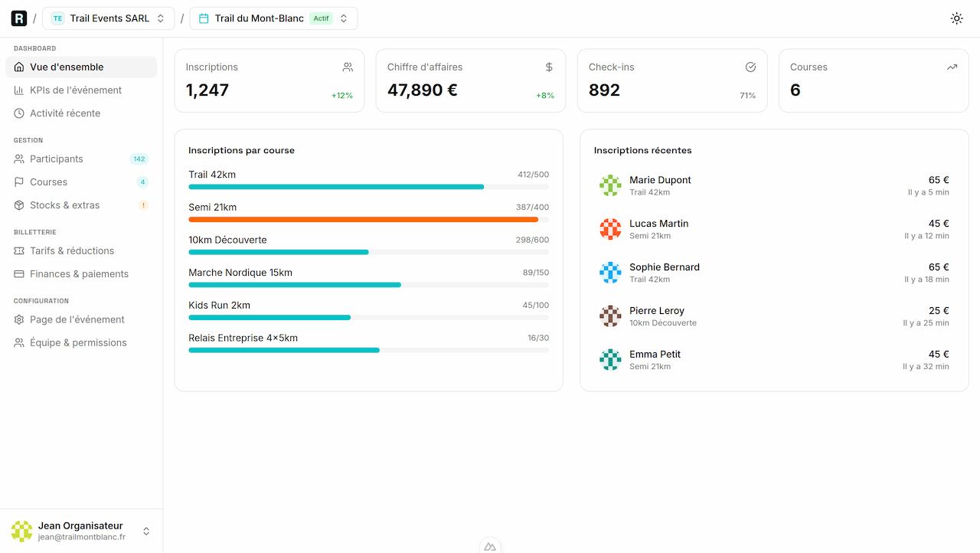Click the app logo in top-left corner
The width and height of the screenshot is (980, 553).
coord(18,18)
